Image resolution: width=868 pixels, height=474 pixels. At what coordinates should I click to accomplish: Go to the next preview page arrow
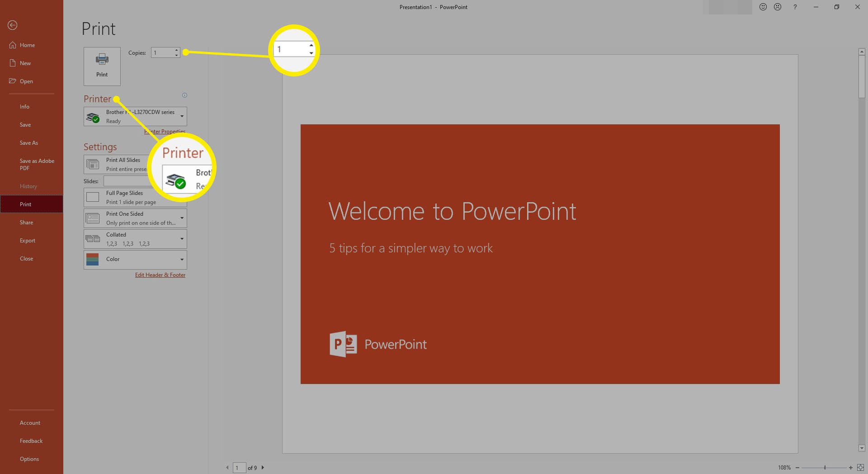click(263, 468)
